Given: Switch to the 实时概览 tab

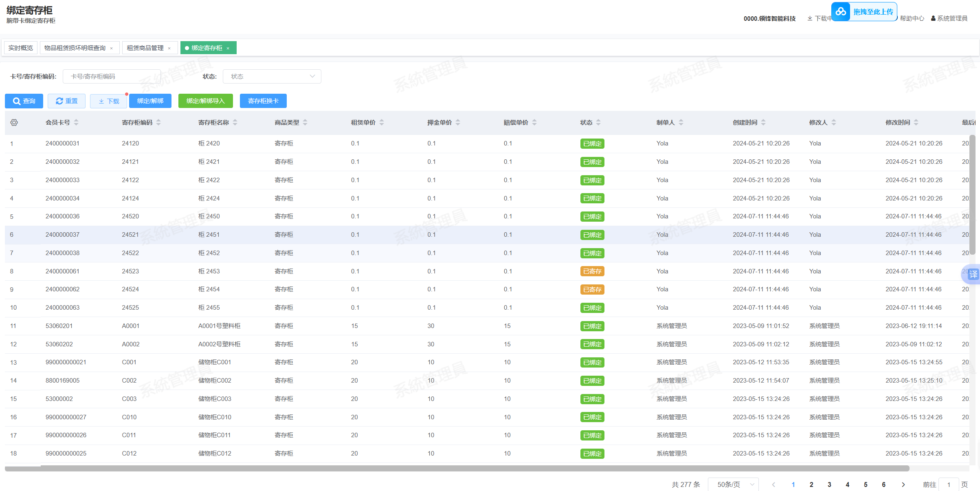Looking at the screenshot, I should click(x=21, y=48).
